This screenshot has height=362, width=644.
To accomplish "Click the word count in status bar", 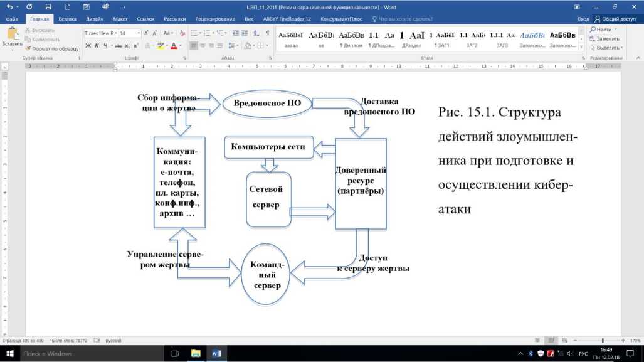I will 68,341.
